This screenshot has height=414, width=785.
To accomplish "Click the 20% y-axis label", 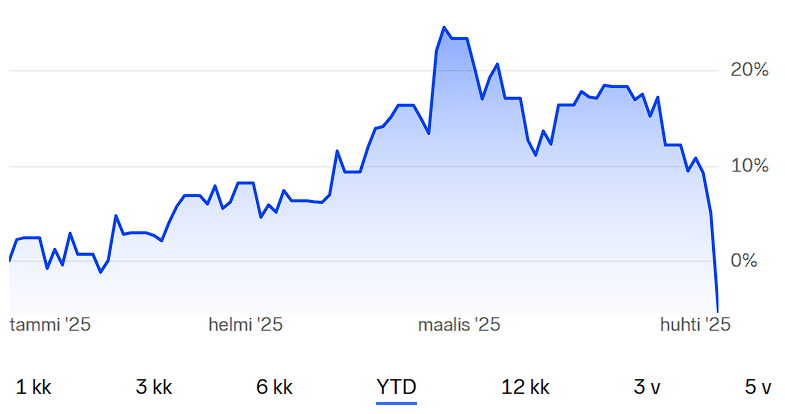I will [x=749, y=70].
